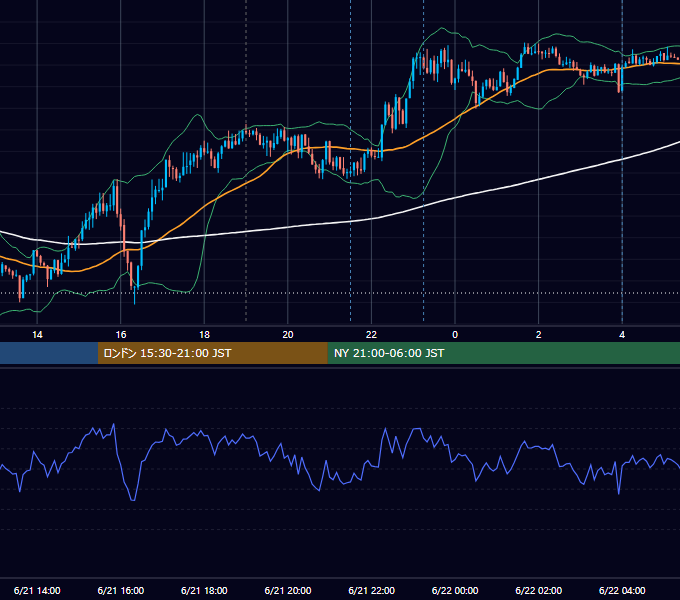Click the 20 hour label on the time axis

pos(288,335)
